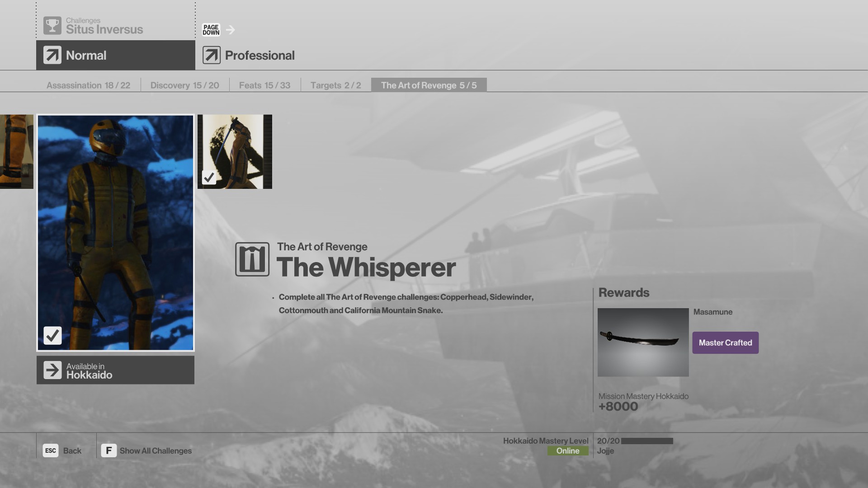Click the Master Crafted purple tag
868x488 pixels.
tap(725, 343)
